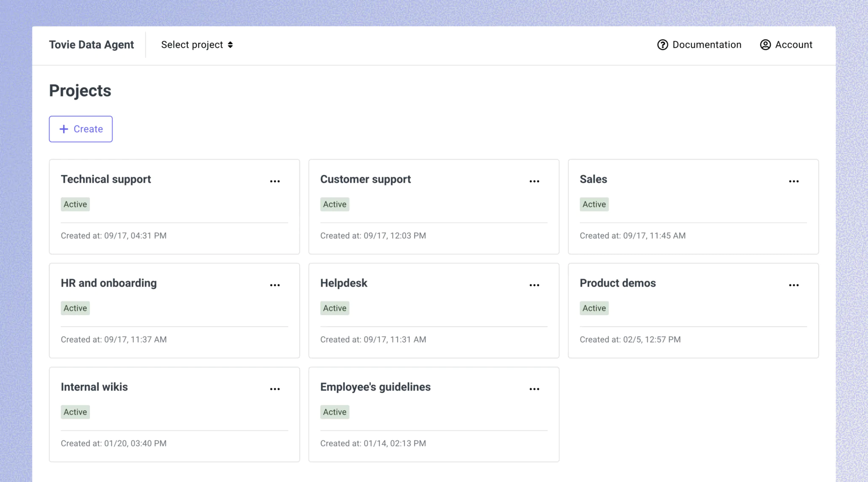Click the Active badge on Product demos
This screenshot has height=482, width=868.
(x=594, y=308)
